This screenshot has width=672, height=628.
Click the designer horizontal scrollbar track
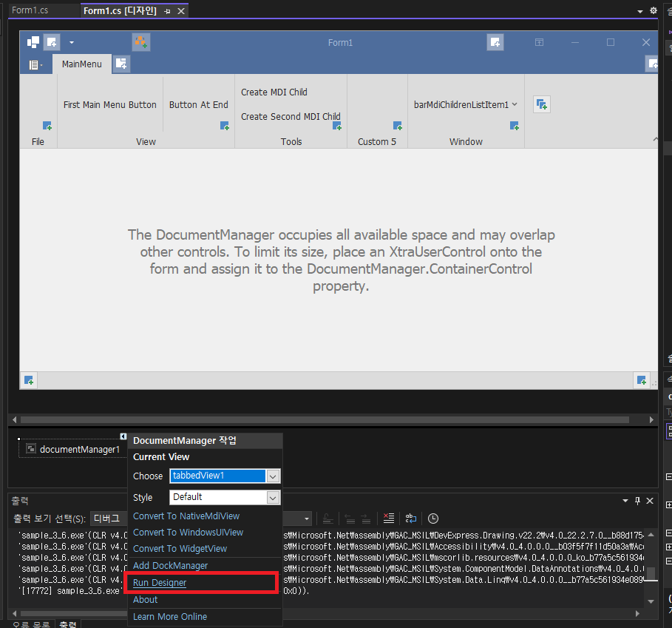[x=325, y=419]
